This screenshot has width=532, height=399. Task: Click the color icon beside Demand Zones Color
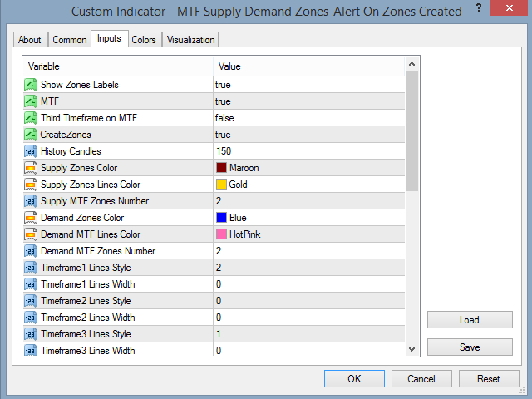click(31, 218)
